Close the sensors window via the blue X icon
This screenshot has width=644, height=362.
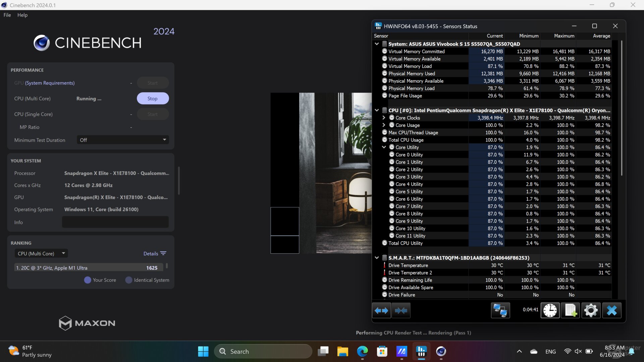tap(612, 311)
